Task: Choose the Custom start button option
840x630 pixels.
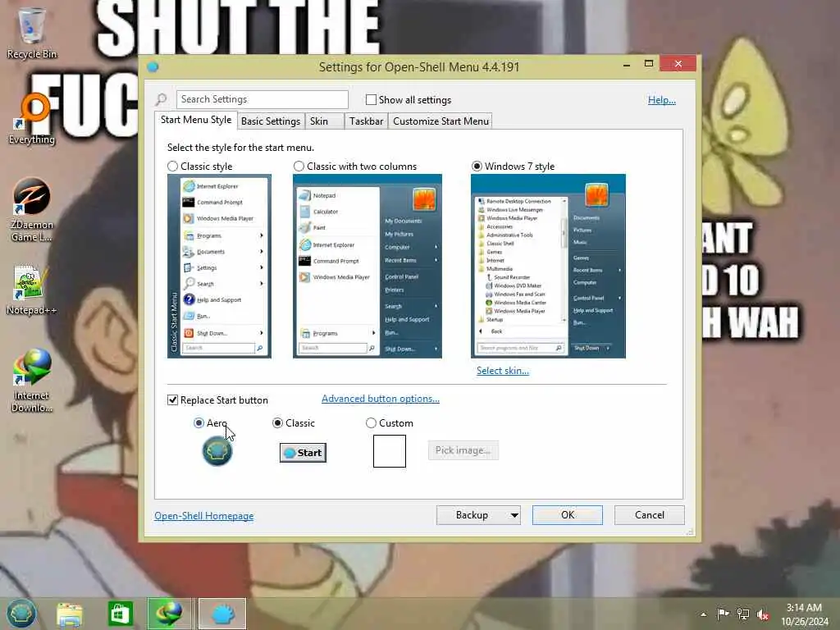Action: click(371, 422)
